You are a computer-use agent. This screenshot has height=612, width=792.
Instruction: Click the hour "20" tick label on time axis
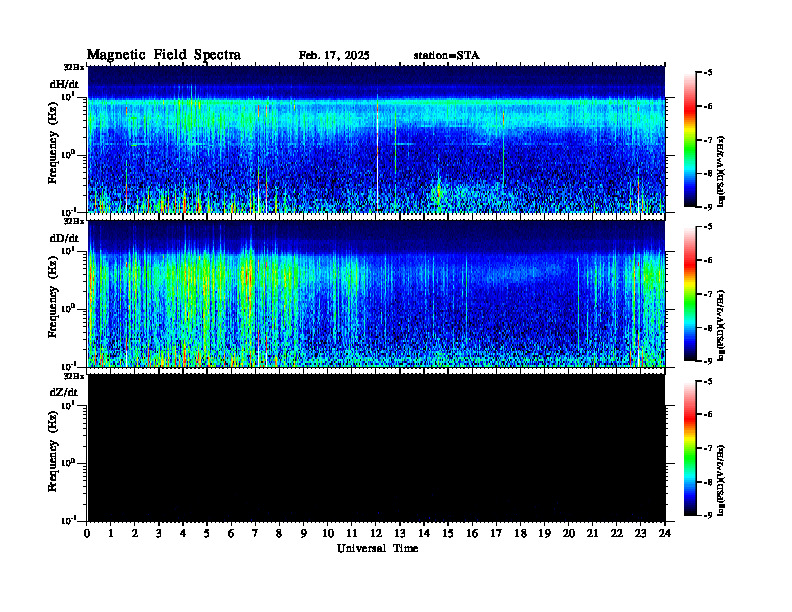point(569,533)
